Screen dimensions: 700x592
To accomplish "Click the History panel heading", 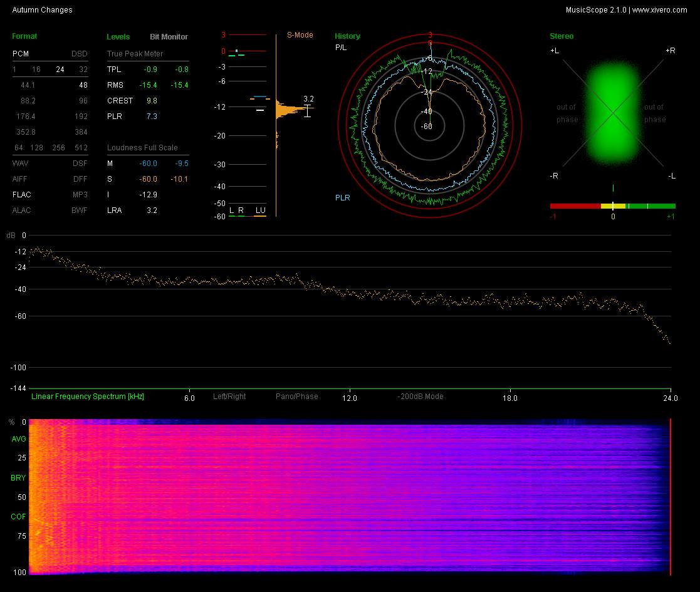I will coord(347,36).
